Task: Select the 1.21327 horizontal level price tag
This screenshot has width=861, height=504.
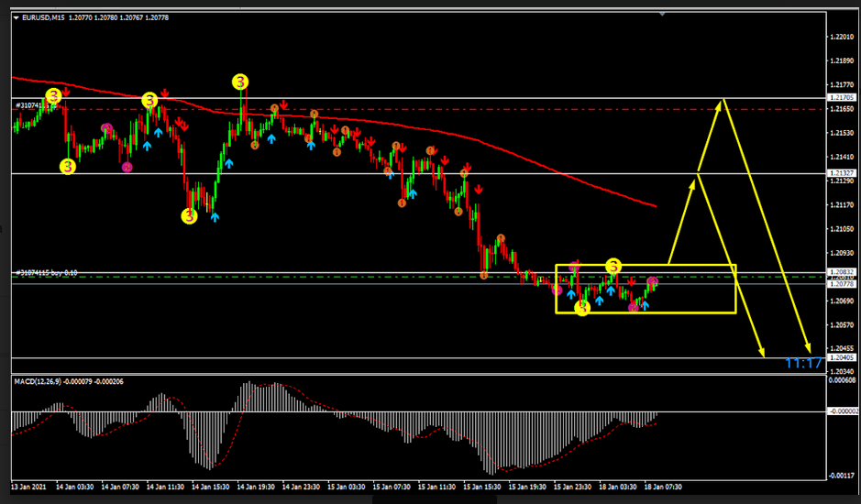Action: (x=841, y=173)
